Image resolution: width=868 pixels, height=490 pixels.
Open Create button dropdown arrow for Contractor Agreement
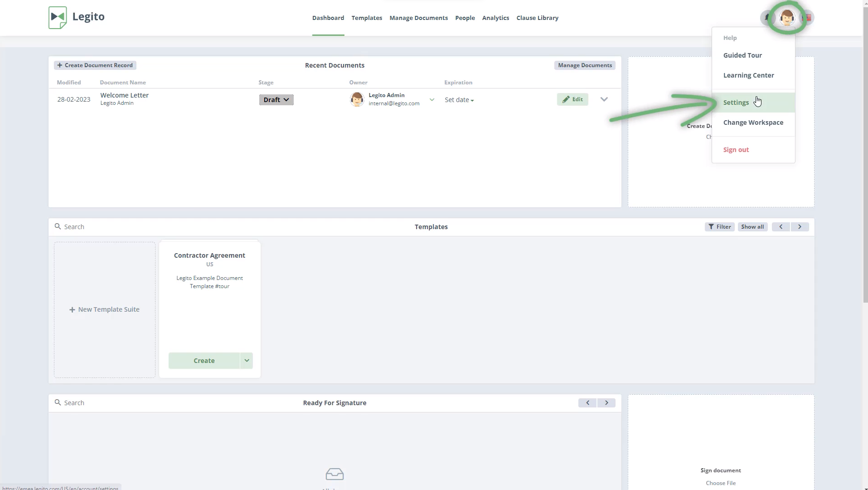pos(247,361)
